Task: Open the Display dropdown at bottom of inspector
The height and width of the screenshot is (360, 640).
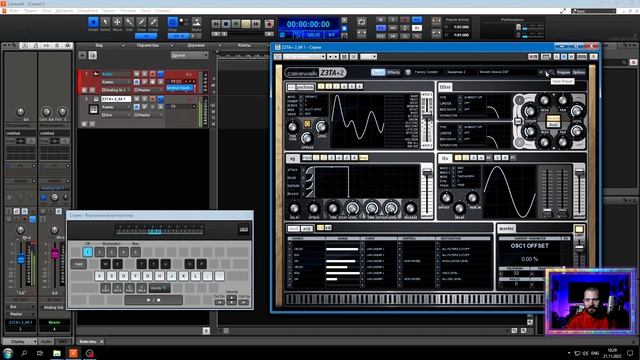Action: point(20,341)
